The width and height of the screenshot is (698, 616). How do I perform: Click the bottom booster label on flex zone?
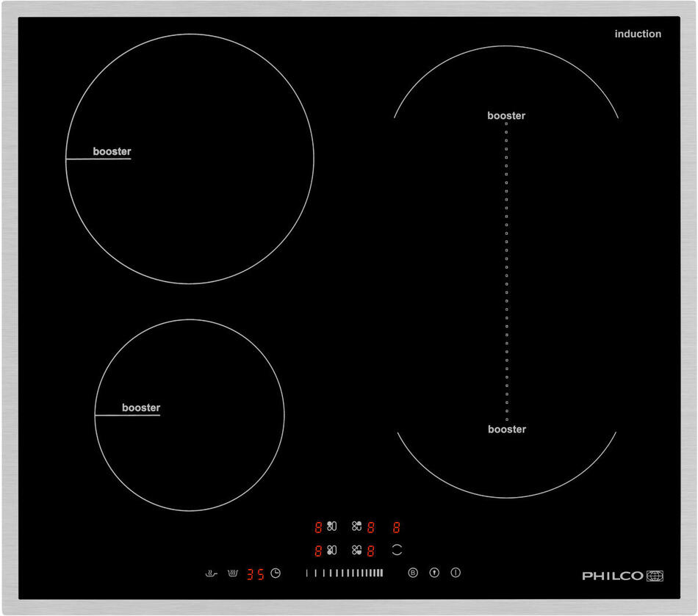[507, 429]
